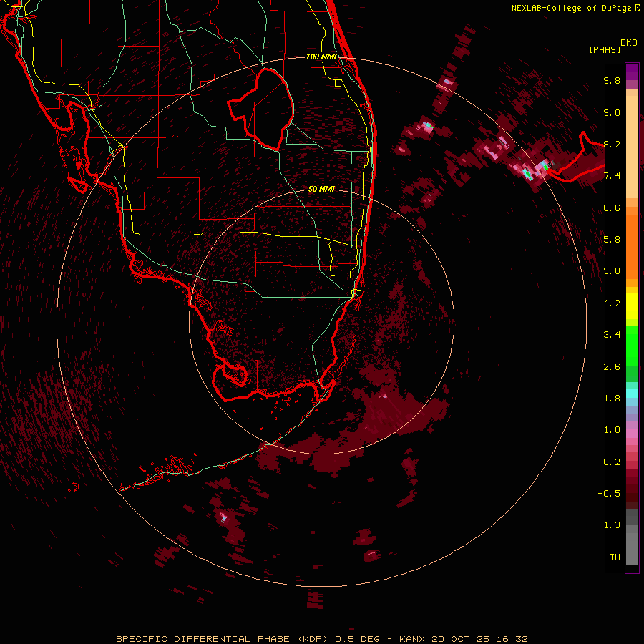
Task: Click the KAMX station identifier
Action: (412, 639)
